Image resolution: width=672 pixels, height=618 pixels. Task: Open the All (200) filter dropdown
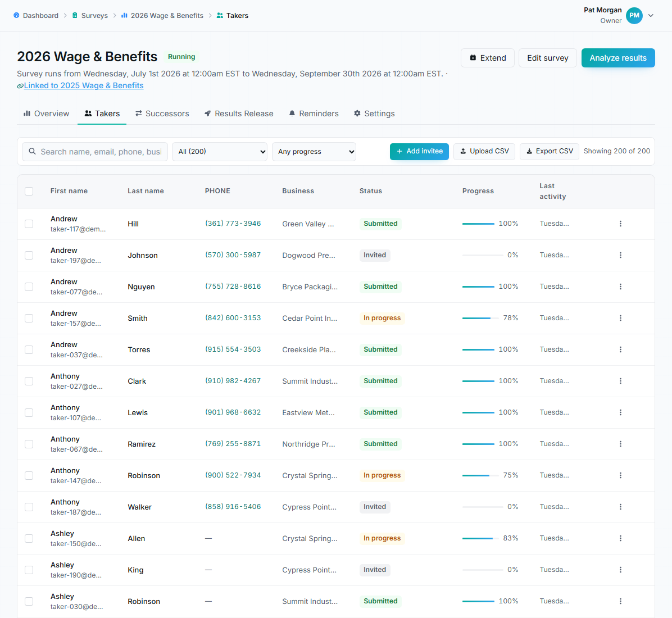[220, 152]
